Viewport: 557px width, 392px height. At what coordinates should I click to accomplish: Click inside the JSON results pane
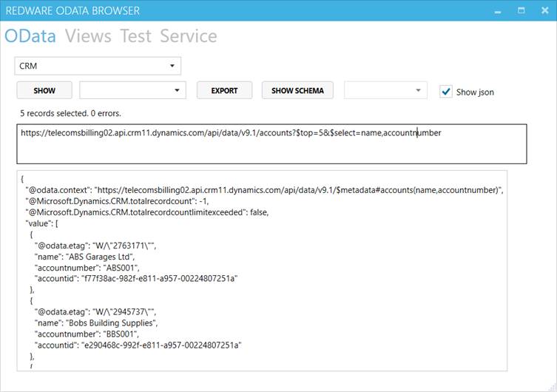pos(262,271)
